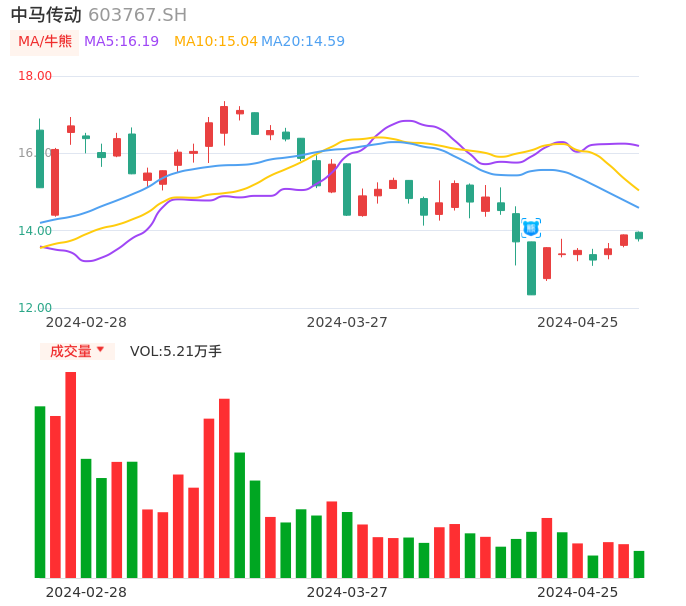
Task: Click the 2024-03-27 date on price axis
Action: pyautogui.click(x=347, y=322)
